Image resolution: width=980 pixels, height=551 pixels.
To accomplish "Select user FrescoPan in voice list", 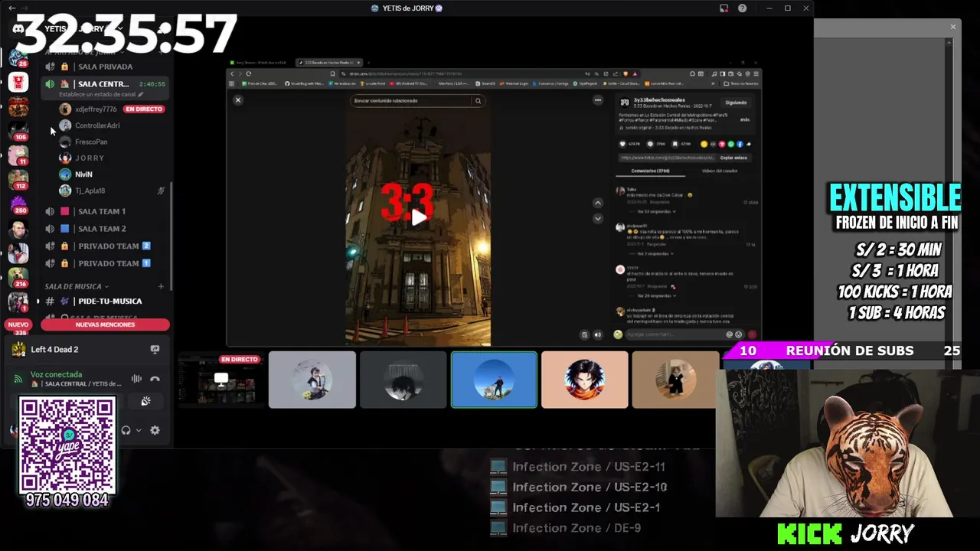I will [x=91, y=142].
